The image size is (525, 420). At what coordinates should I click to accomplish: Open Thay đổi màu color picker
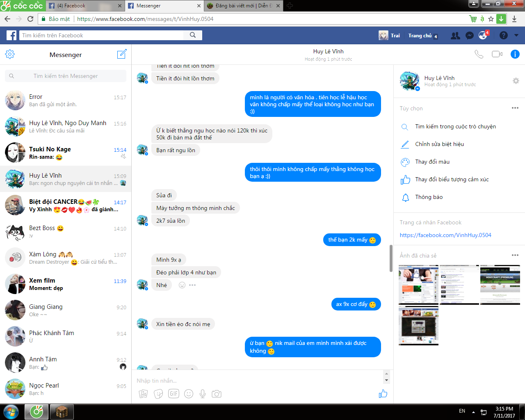(x=432, y=162)
